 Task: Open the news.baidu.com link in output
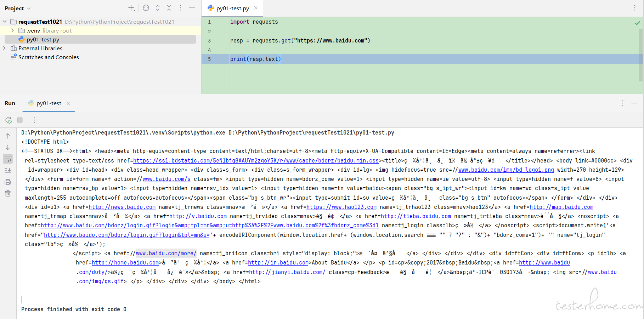pos(122,207)
